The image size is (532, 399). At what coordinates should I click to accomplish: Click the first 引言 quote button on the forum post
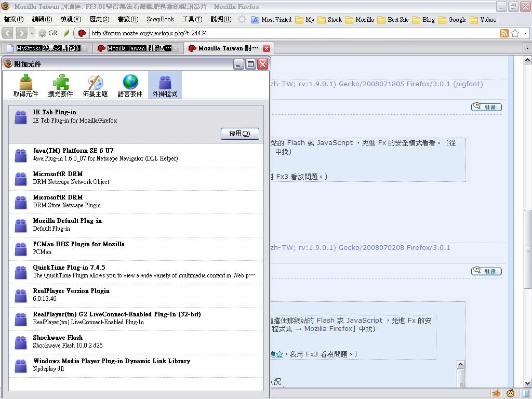click(486, 107)
